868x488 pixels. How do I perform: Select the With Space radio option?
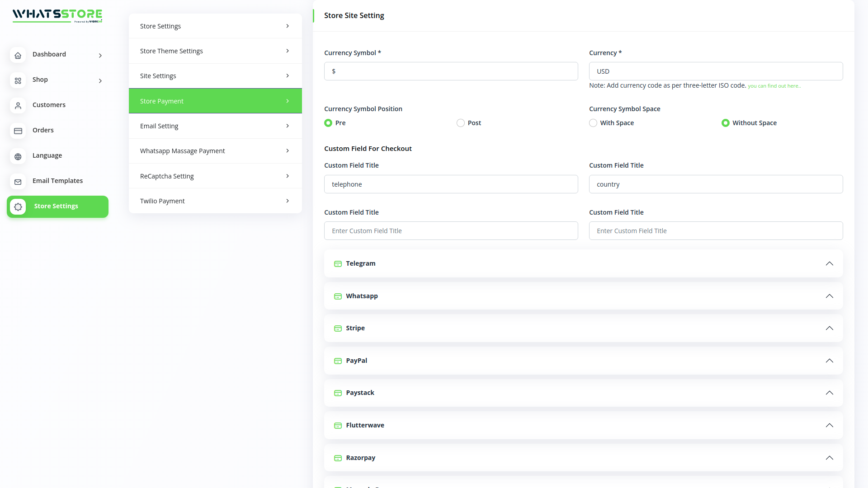coord(593,123)
